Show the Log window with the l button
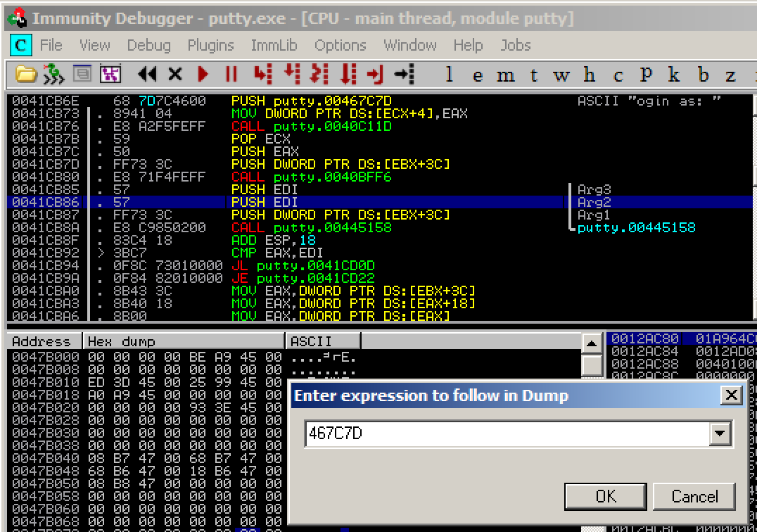The image size is (757, 532). [449, 75]
